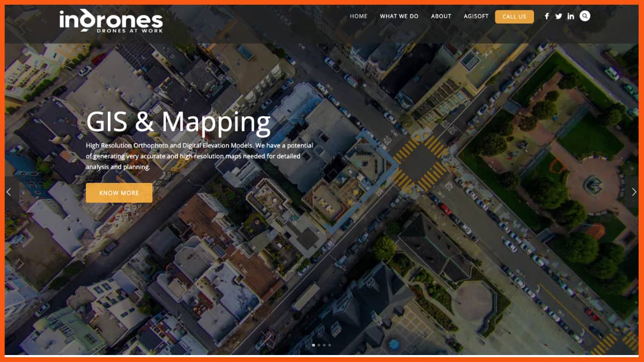Select the fourth slider pagination dot

[330, 345]
